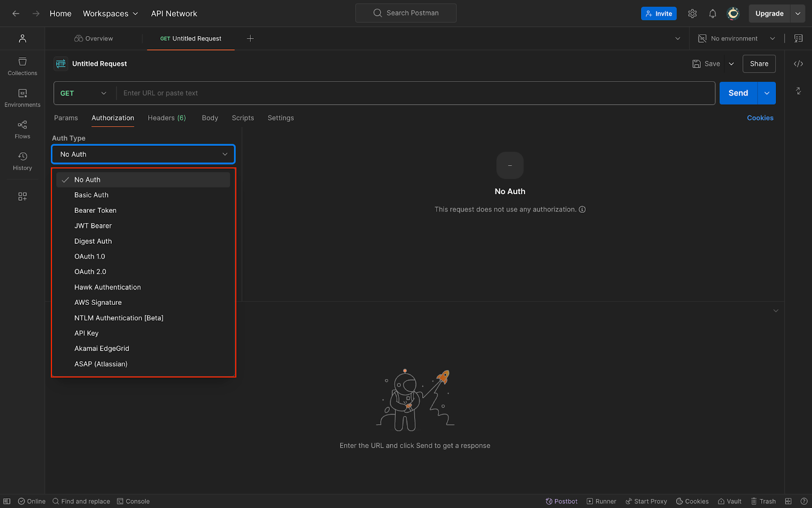
Task: Open the Save options chevron
Action: 731,64
